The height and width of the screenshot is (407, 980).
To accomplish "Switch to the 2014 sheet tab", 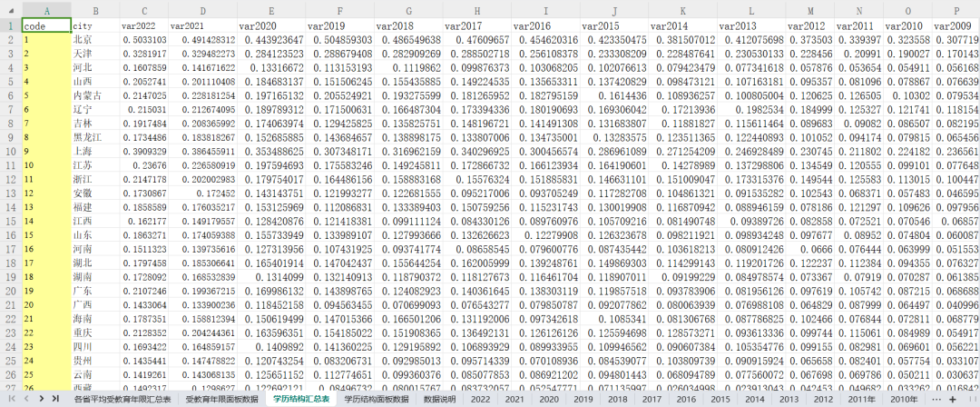I will coord(754,399).
